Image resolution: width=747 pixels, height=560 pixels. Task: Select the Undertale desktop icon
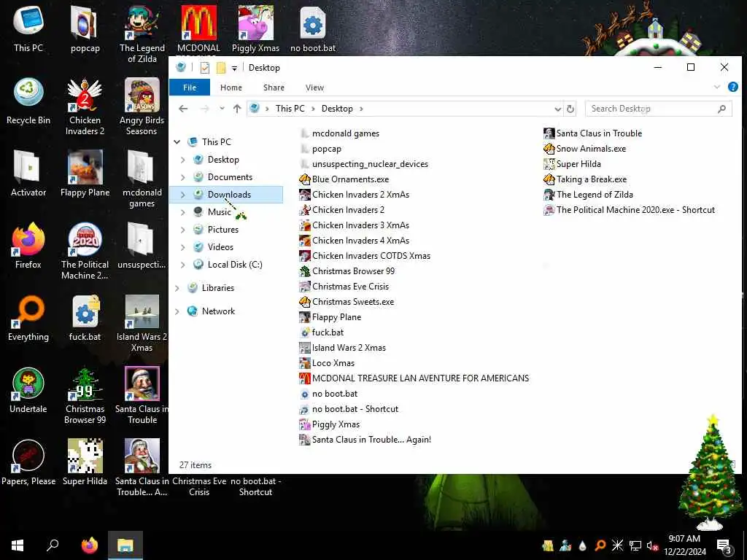[28, 391]
